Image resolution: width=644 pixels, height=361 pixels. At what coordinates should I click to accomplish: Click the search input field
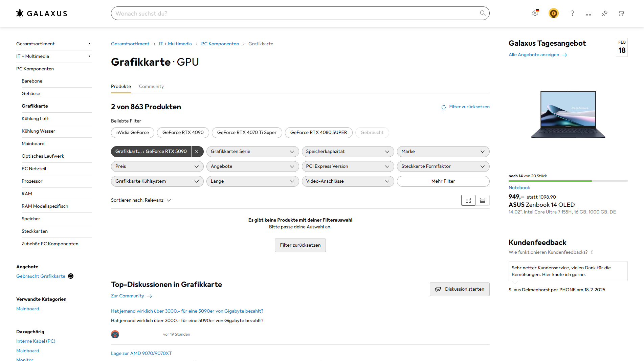pyautogui.click(x=294, y=13)
